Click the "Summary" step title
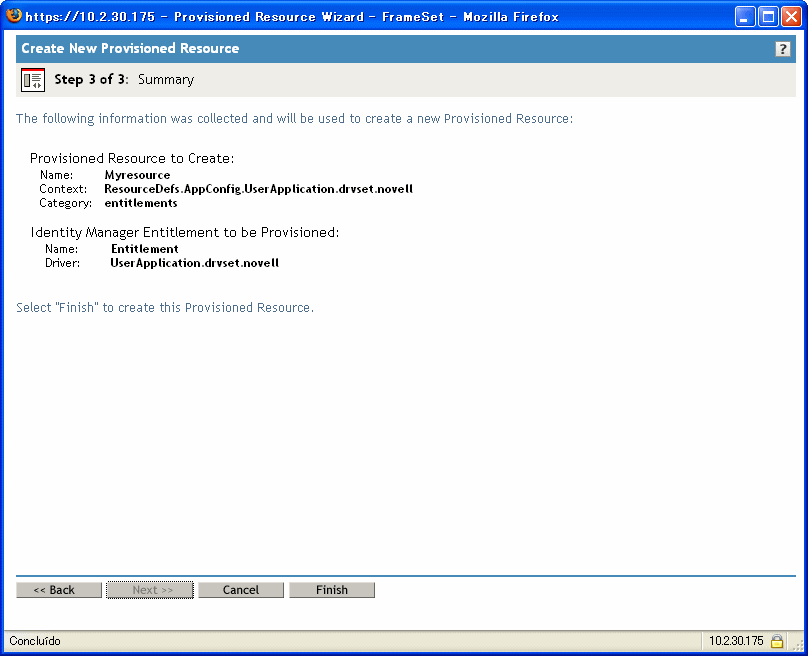 (x=166, y=80)
